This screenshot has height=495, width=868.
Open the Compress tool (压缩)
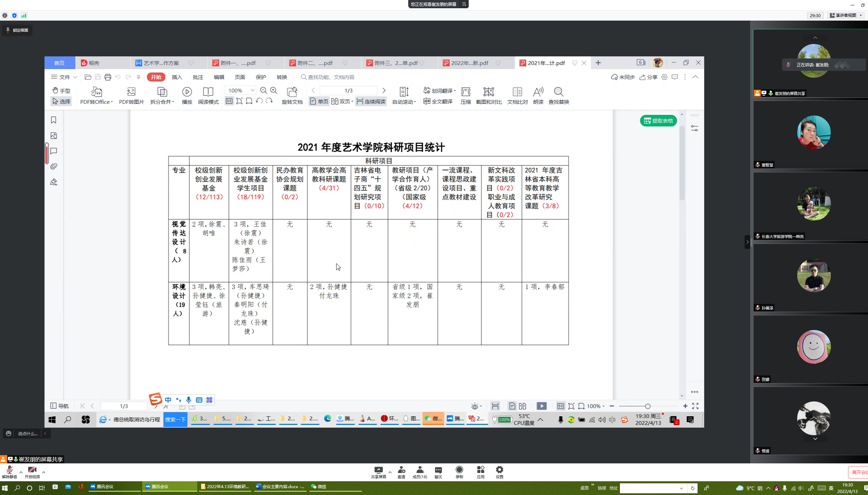point(466,95)
